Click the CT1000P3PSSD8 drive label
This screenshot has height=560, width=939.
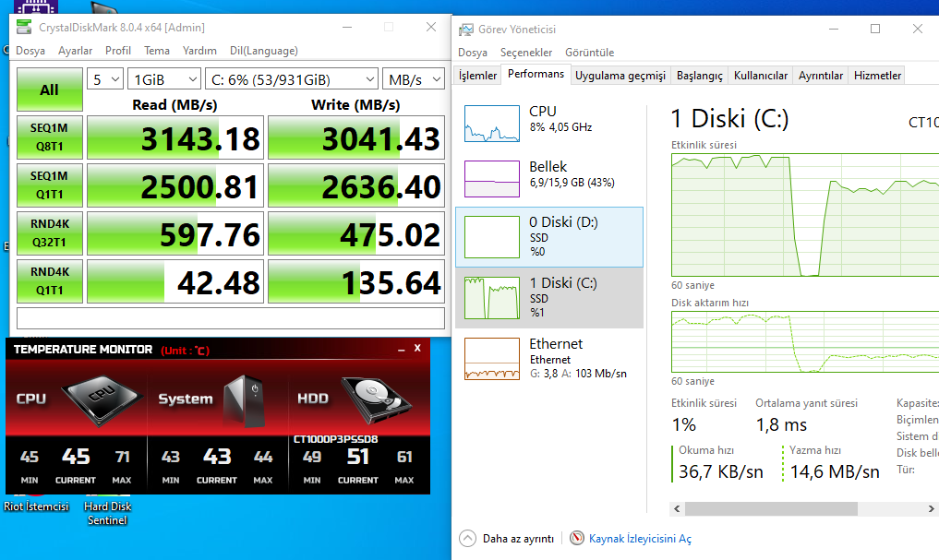335,439
